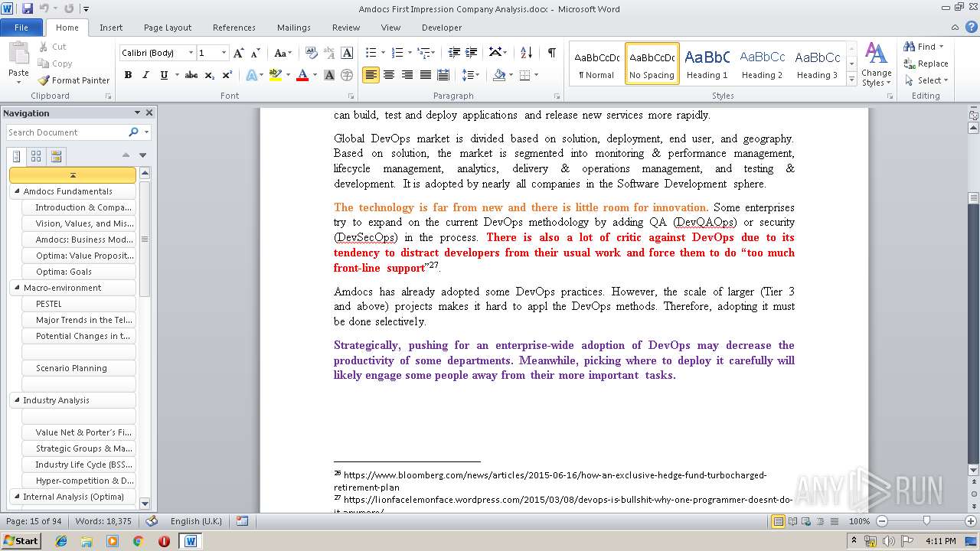The width and height of the screenshot is (980, 551).
Task: Click the spelling check status icon
Action: pos(152,521)
